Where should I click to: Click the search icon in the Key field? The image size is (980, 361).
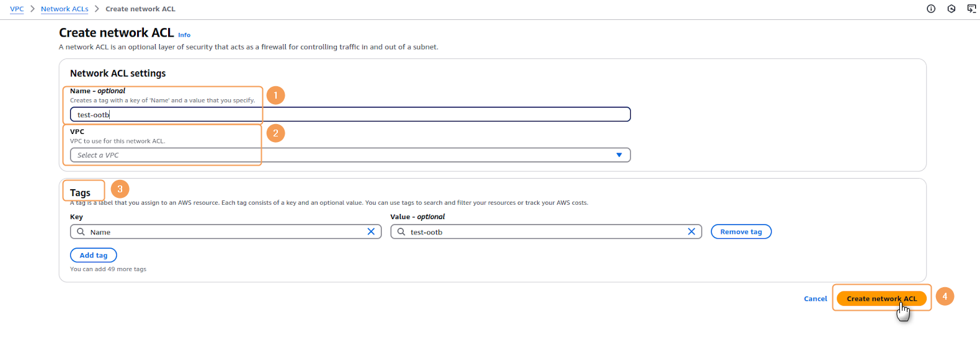pos(81,231)
